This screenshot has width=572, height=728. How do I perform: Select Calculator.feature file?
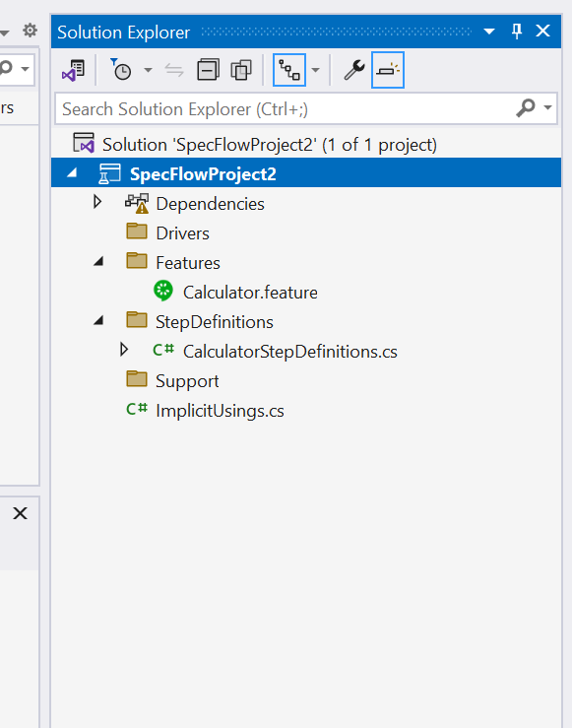[x=250, y=293]
